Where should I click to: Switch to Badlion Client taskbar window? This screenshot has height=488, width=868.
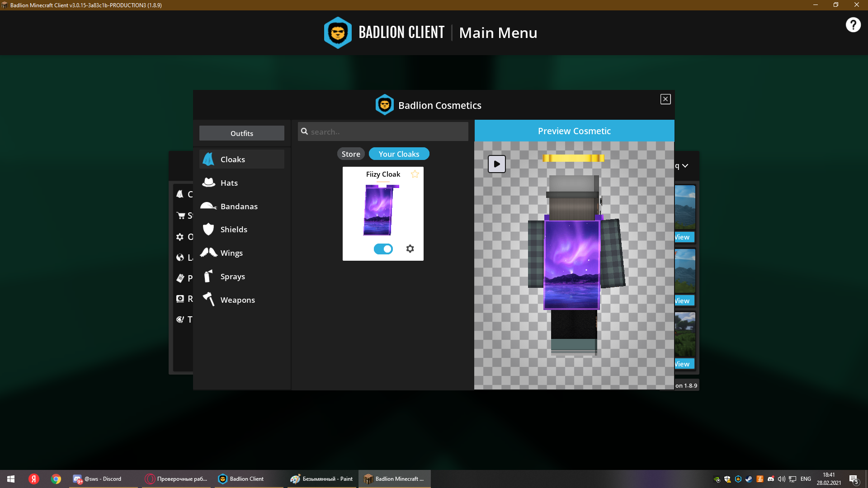coord(249,479)
